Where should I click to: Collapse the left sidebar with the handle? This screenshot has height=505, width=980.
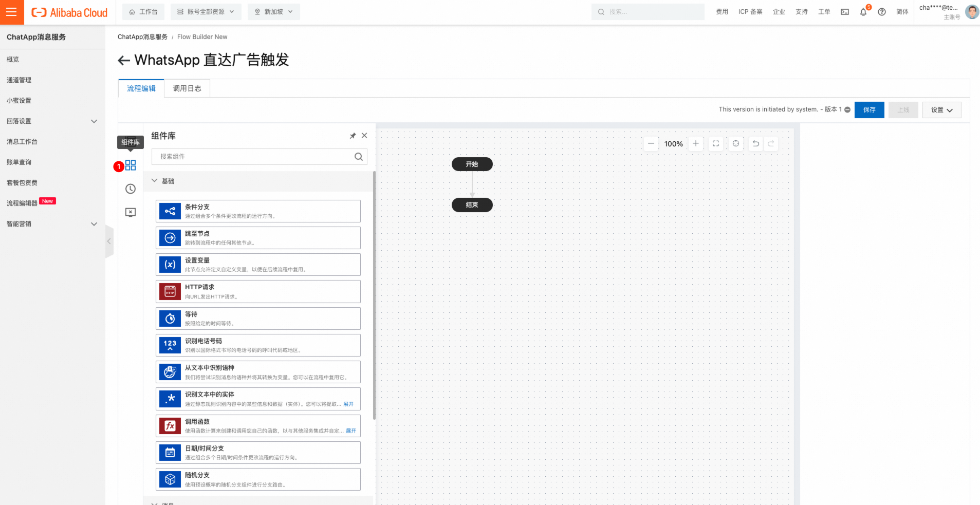[x=109, y=241]
